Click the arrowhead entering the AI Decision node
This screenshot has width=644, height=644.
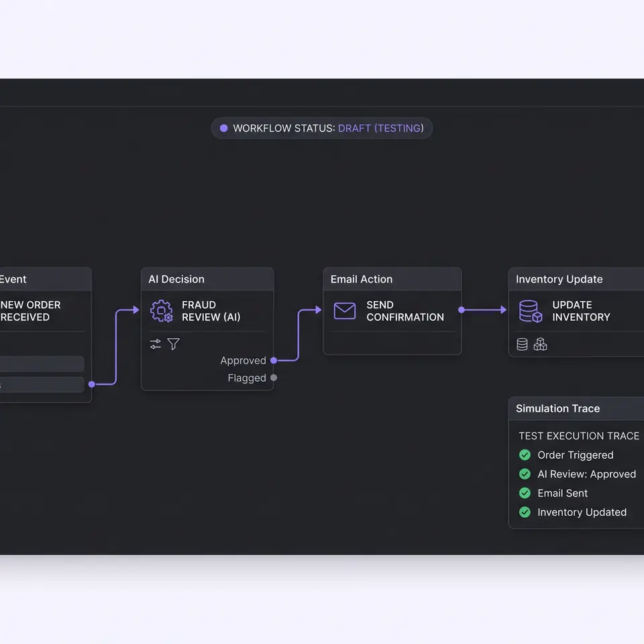(136, 310)
